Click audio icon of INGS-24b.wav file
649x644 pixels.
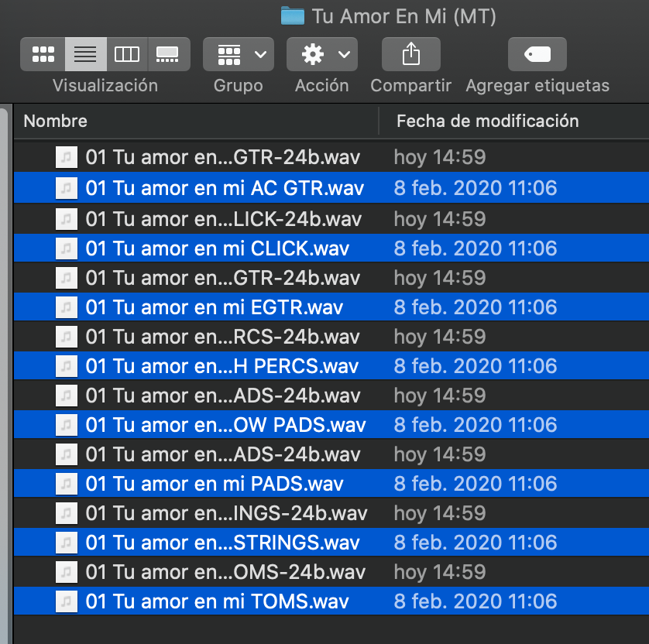click(x=67, y=512)
